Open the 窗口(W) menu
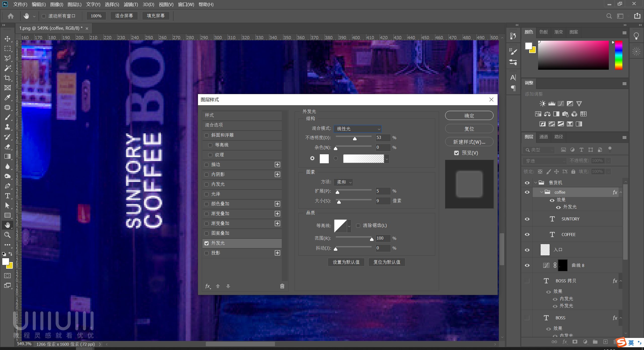This screenshot has width=644, height=350. (186, 5)
